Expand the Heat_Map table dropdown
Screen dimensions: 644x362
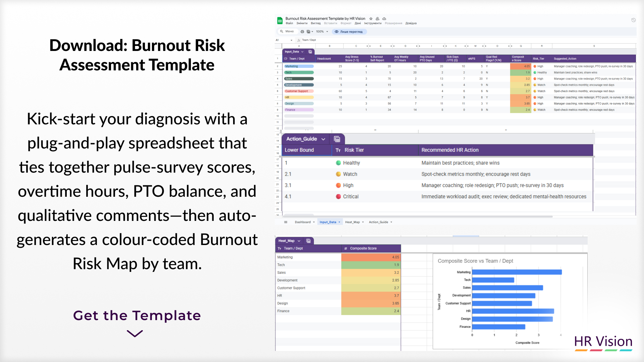click(299, 241)
